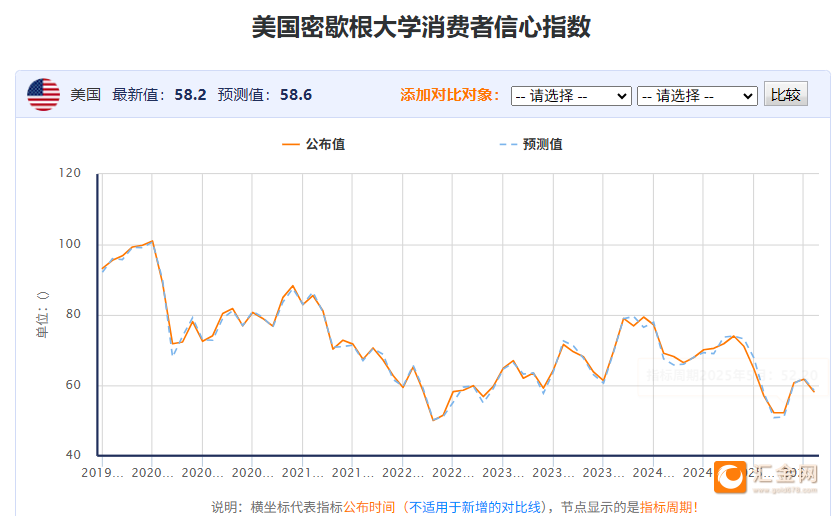Click the y-axis label 80
Viewport: 834px width, 516px height.
[73, 314]
